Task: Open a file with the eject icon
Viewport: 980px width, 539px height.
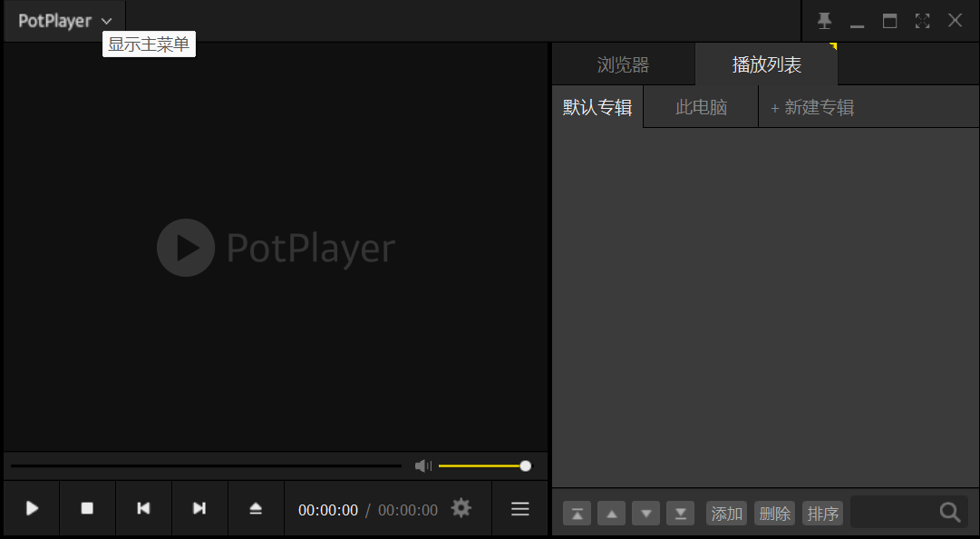Action: point(256,508)
